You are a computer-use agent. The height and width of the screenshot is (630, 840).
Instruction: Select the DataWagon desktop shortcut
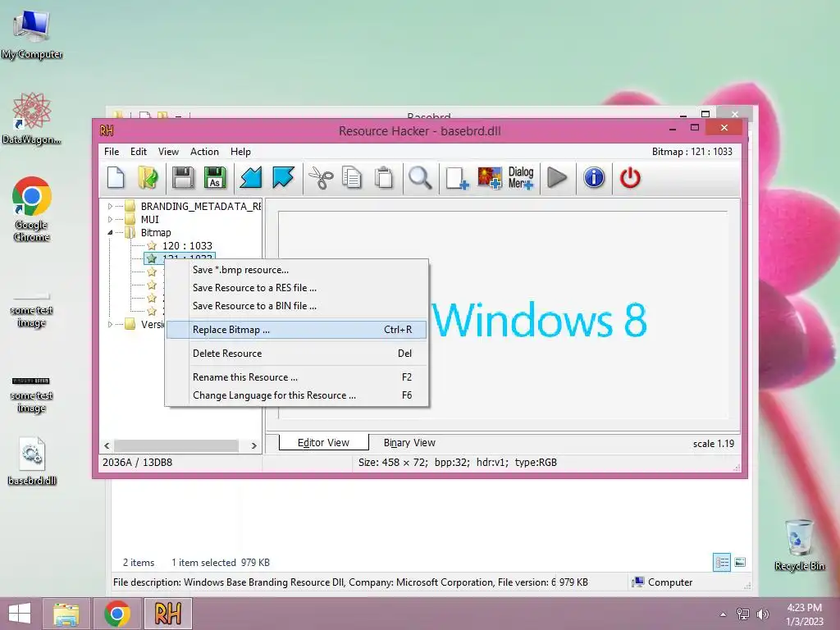(32, 118)
